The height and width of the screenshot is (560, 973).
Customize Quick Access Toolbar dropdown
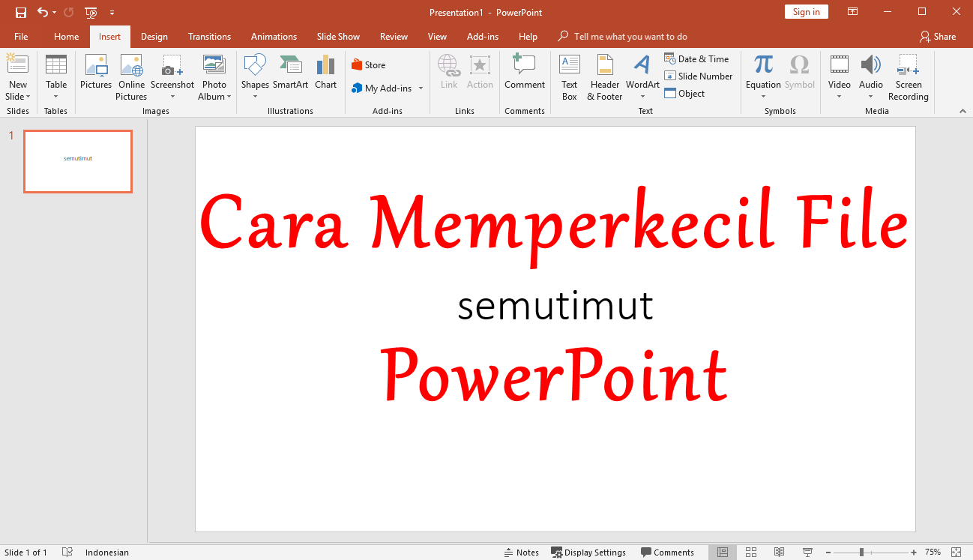(x=112, y=13)
